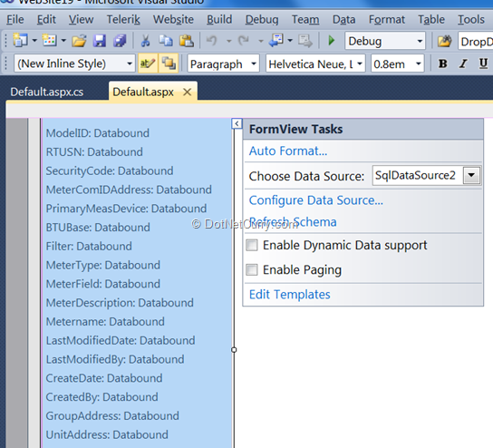The height and width of the screenshot is (448, 493).
Task: Click the Refresh Schema link
Action: coord(293,222)
